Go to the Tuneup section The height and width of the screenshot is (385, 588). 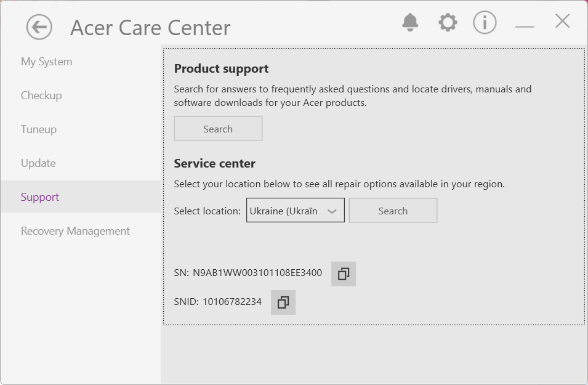(39, 129)
